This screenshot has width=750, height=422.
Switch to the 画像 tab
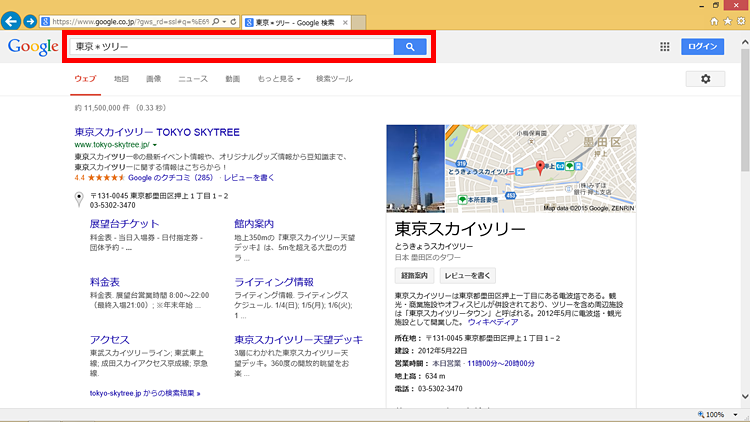153,78
